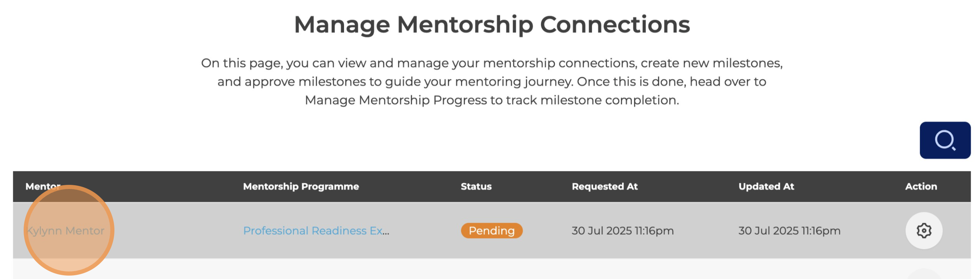Screen dimensions: 980x279
Task: Open gear settings for Kylynn Mentor row
Action: coord(923,230)
